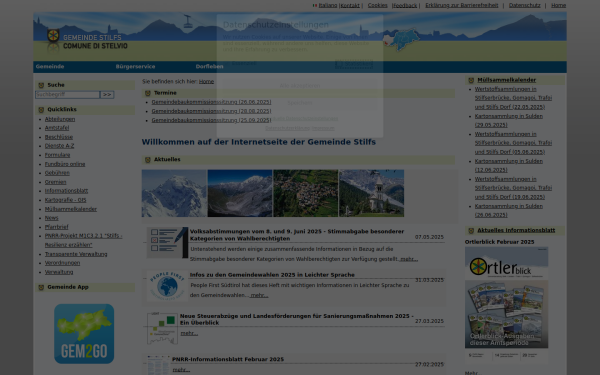Click the snowy mountain peak photo

tap(174, 193)
